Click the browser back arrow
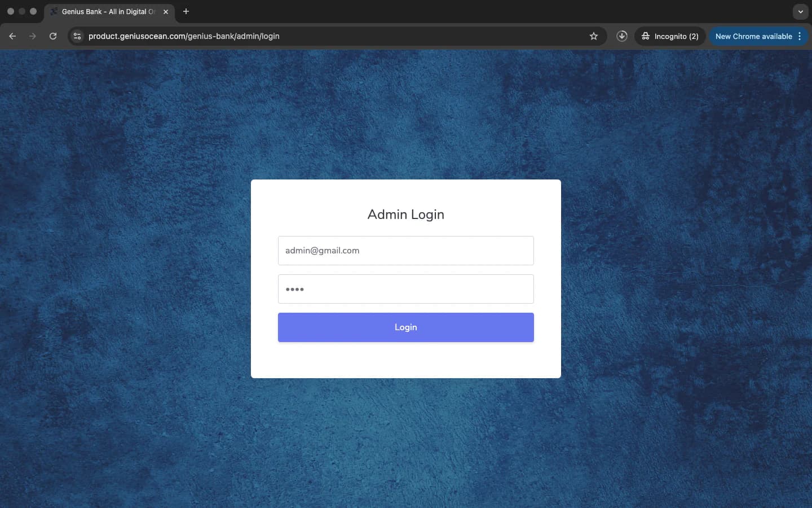Viewport: 812px width, 508px height. pyautogui.click(x=12, y=36)
